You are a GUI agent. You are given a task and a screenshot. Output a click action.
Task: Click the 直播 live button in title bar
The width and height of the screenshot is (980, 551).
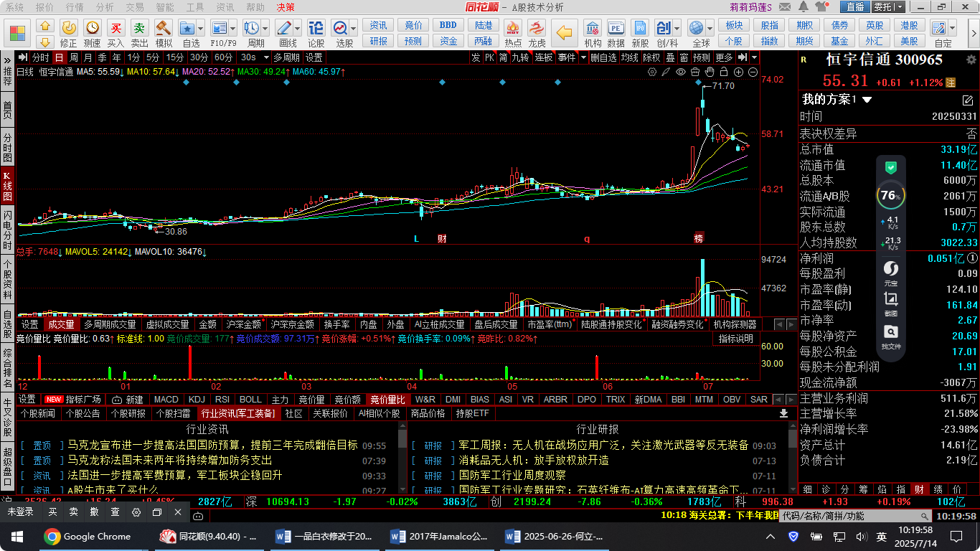click(855, 7)
